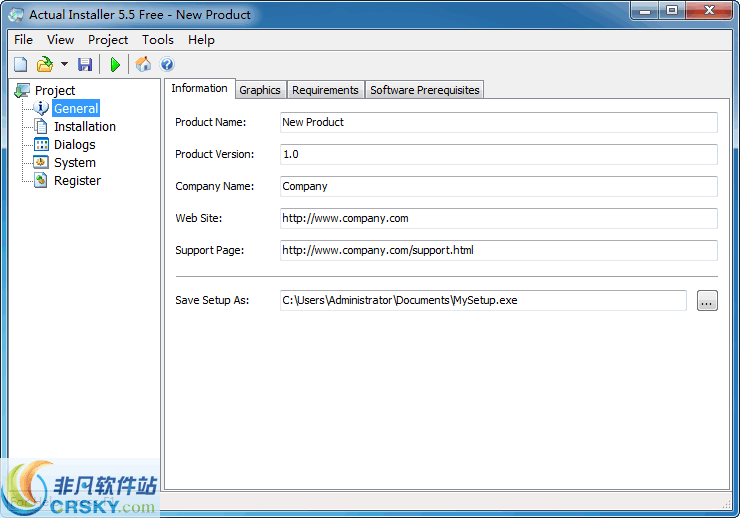The height and width of the screenshot is (518, 740).
Task: Select Register in the project tree
Action: point(77,180)
